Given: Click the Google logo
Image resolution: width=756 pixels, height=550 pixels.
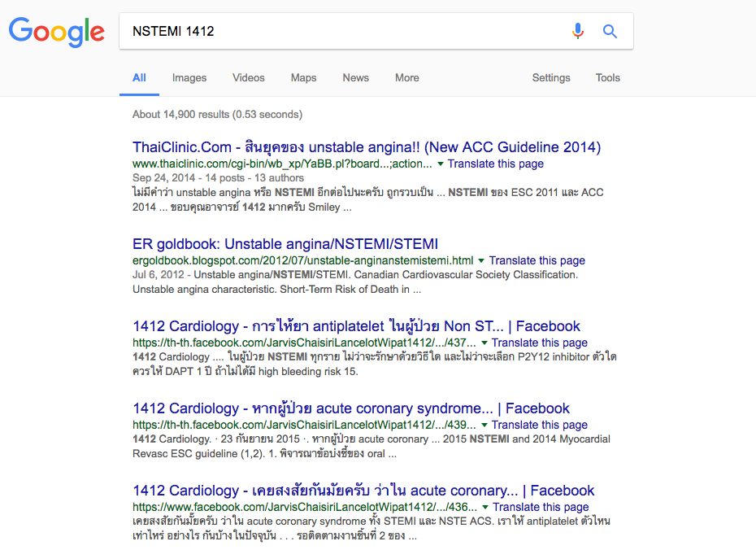Looking at the screenshot, I should (x=56, y=32).
